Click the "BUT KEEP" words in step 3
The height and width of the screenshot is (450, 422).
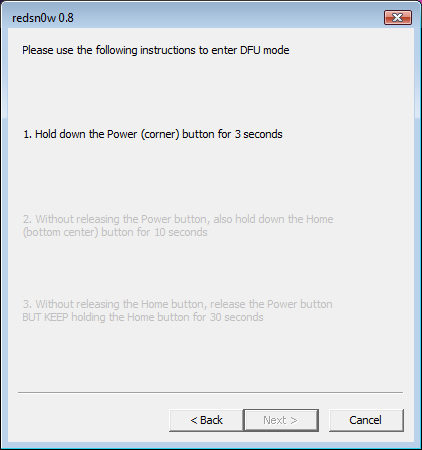pyautogui.click(x=45, y=317)
